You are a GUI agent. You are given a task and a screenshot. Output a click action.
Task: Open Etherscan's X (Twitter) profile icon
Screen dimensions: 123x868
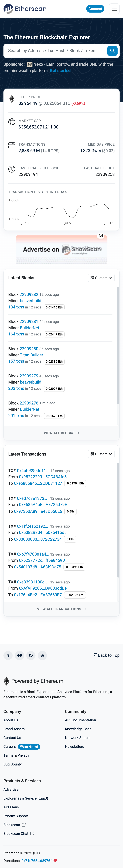click(8, 655)
